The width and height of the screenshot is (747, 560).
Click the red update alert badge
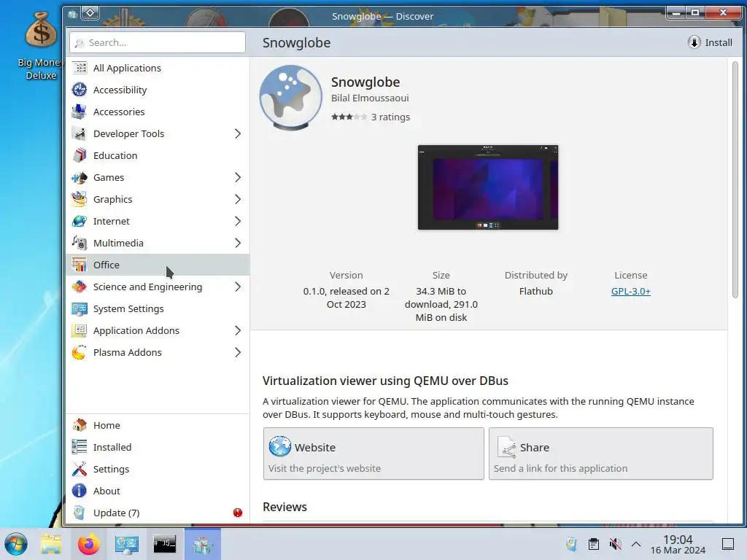238,513
